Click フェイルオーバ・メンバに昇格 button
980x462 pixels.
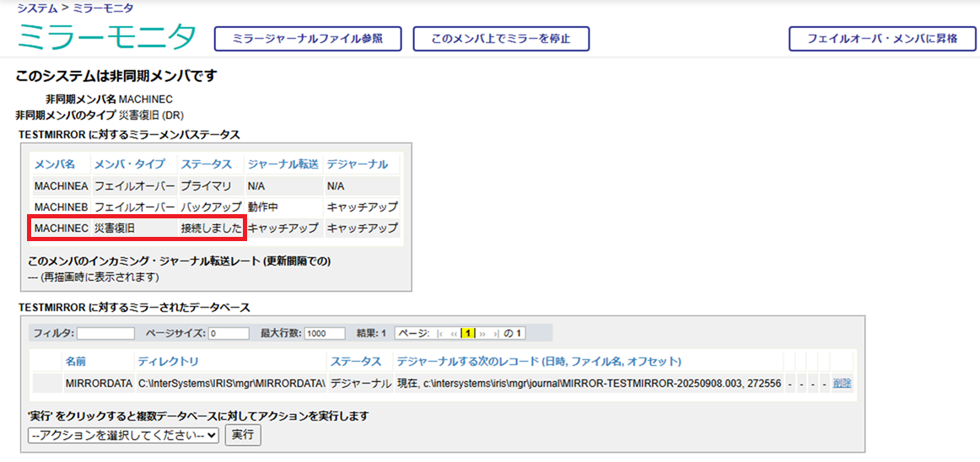[x=881, y=39]
